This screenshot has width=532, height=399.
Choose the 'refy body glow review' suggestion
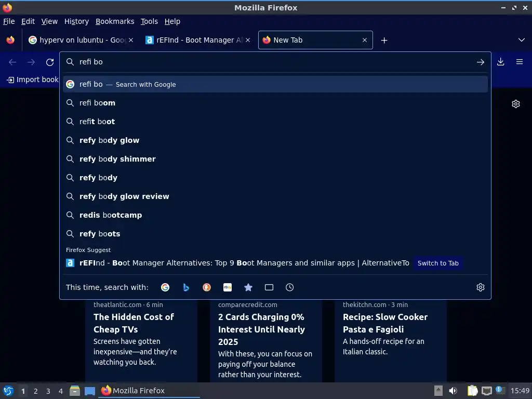pyautogui.click(x=275, y=196)
